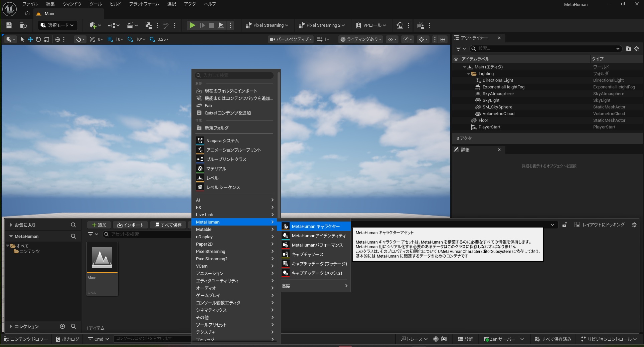644x347 pixels.
Task: Select MetaHuman キャラクター from submenu
Action: click(x=315, y=226)
